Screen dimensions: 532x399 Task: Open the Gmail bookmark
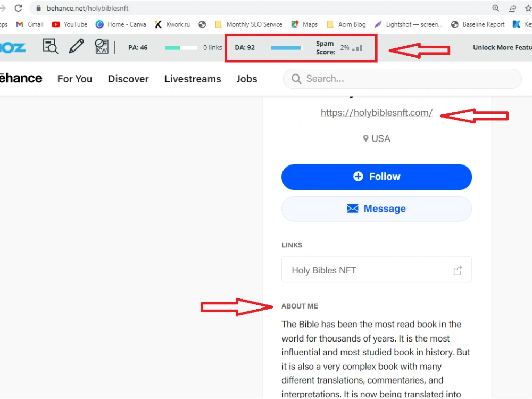(30, 24)
